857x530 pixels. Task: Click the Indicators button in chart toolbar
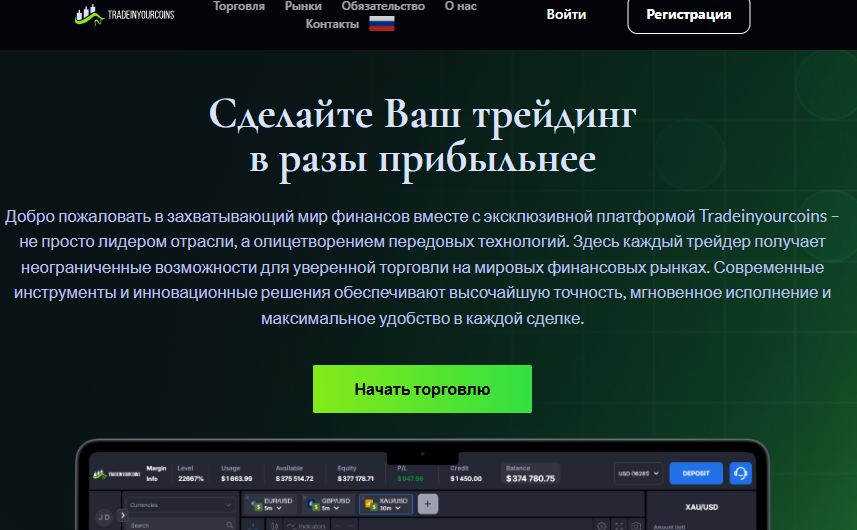[306, 526]
